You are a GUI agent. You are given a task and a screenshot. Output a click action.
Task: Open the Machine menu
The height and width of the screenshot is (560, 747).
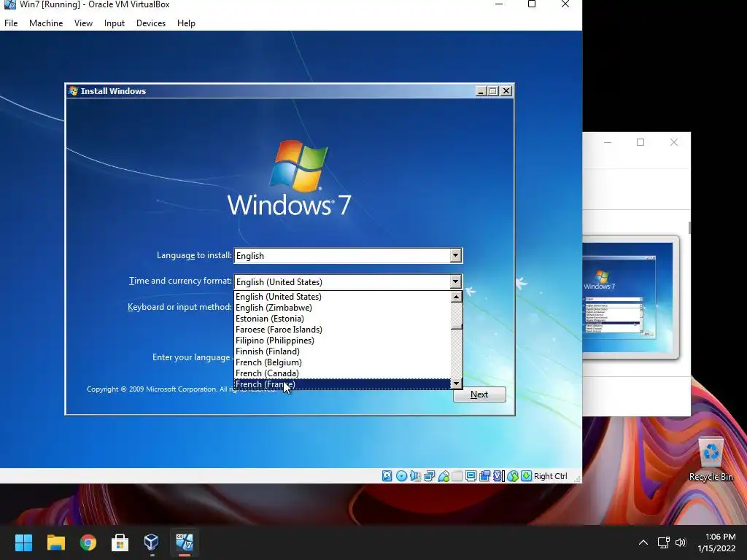[x=46, y=23]
